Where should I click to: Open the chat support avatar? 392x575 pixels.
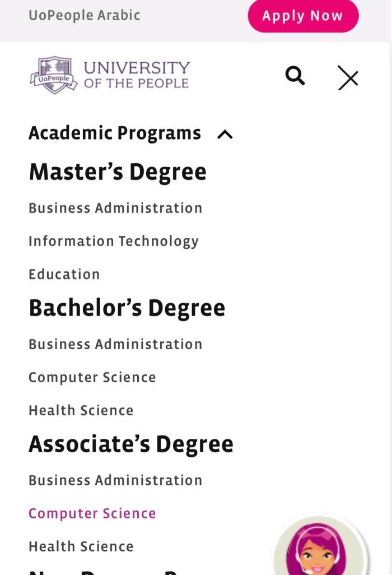(x=320, y=546)
